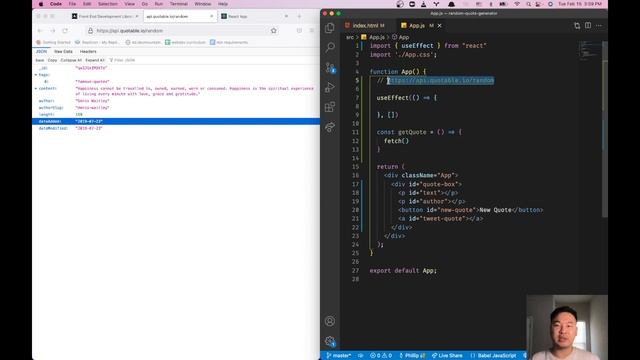
Task: Select the dateAdded row in JSON viewer
Action: point(176,121)
